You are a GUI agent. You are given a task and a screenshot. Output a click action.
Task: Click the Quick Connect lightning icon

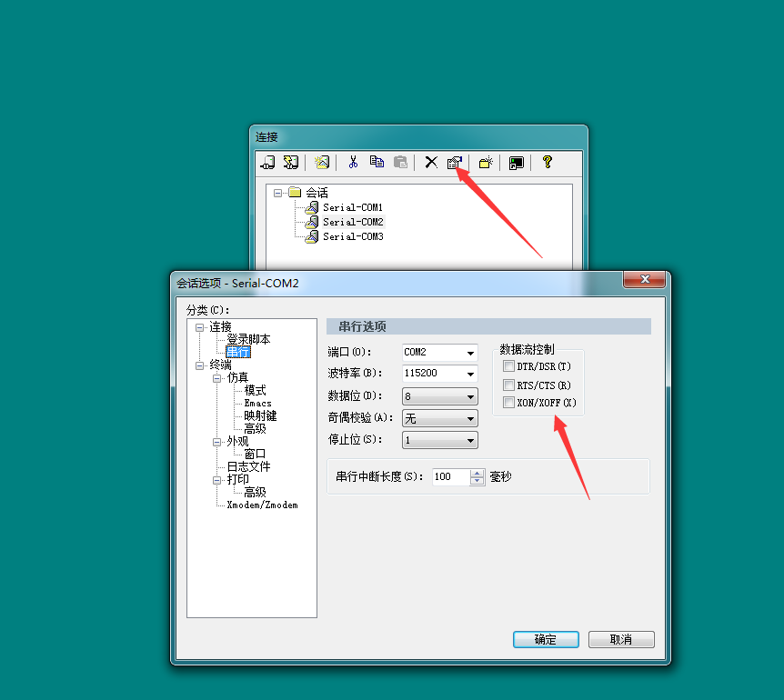pyautogui.click(x=290, y=163)
